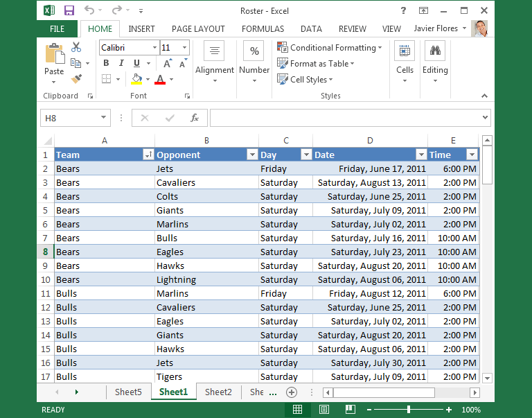
Task: Save the workbook with the floppy disk icon
Action: point(69,10)
